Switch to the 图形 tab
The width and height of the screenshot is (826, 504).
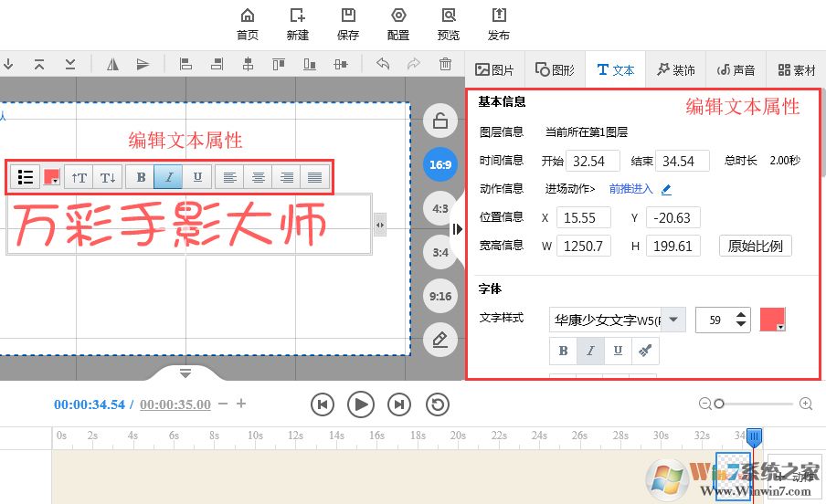555,69
